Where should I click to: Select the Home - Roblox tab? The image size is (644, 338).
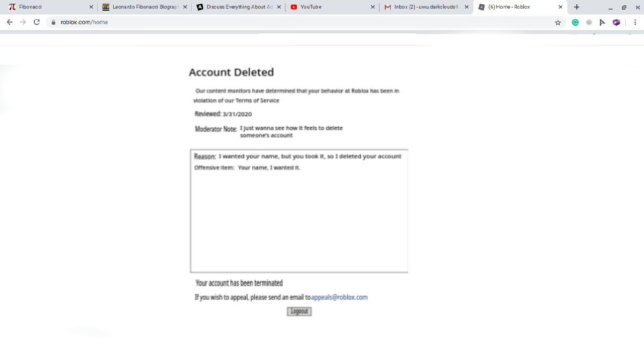(x=521, y=7)
